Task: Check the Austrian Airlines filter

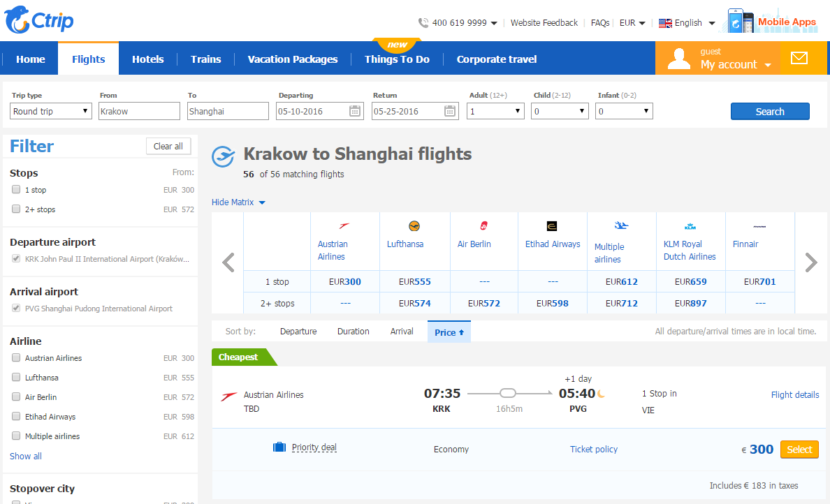Action: click(x=16, y=357)
